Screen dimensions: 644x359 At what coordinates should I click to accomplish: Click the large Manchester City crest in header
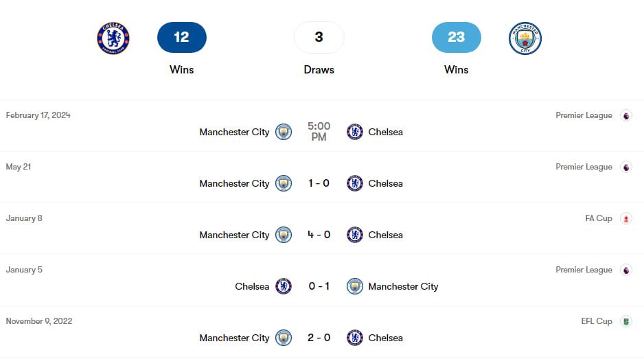click(525, 38)
